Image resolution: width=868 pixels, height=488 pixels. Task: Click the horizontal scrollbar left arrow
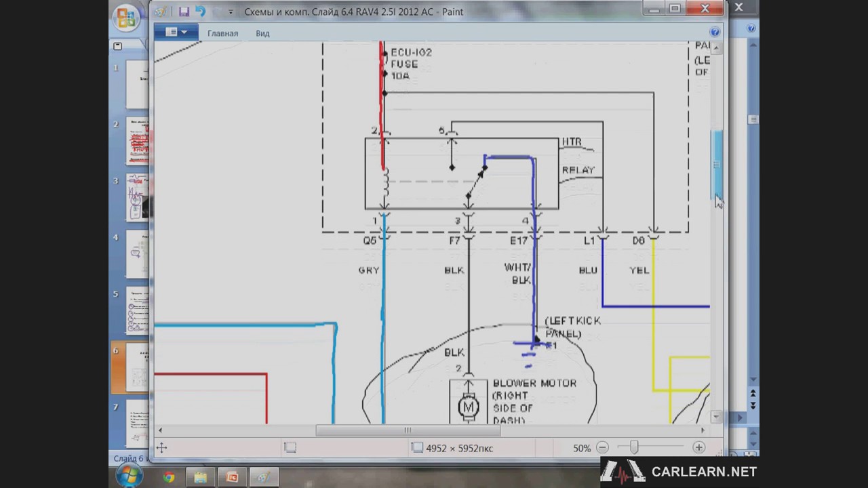click(x=160, y=430)
